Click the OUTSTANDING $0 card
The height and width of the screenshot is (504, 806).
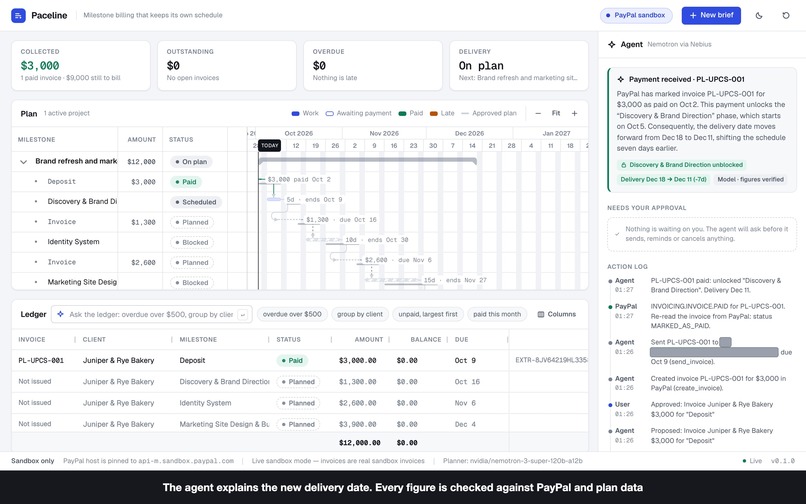[227, 65]
